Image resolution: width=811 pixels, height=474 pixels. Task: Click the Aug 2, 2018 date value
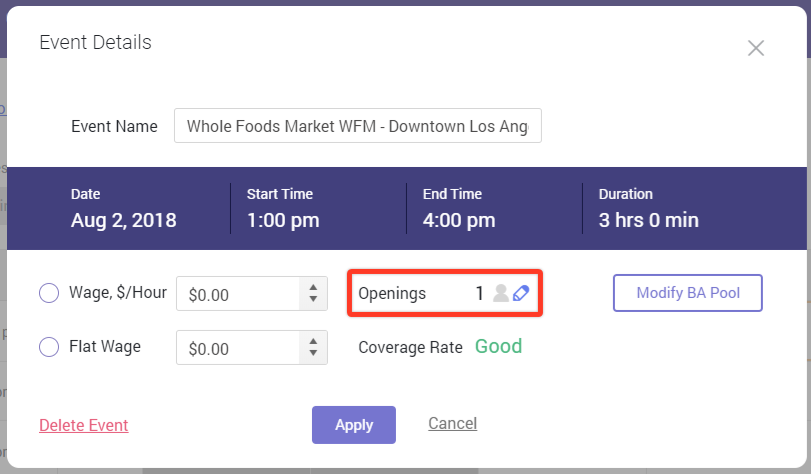click(124, 220)
